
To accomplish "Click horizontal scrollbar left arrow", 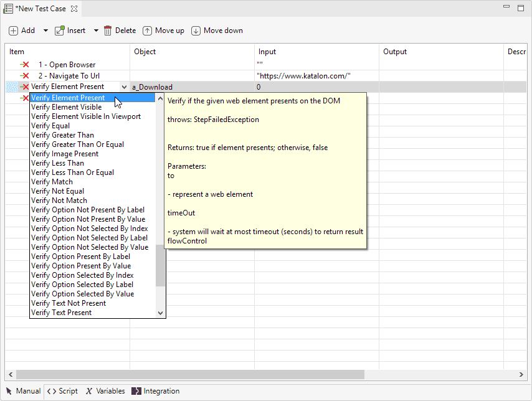I will (x=11, y=375).
